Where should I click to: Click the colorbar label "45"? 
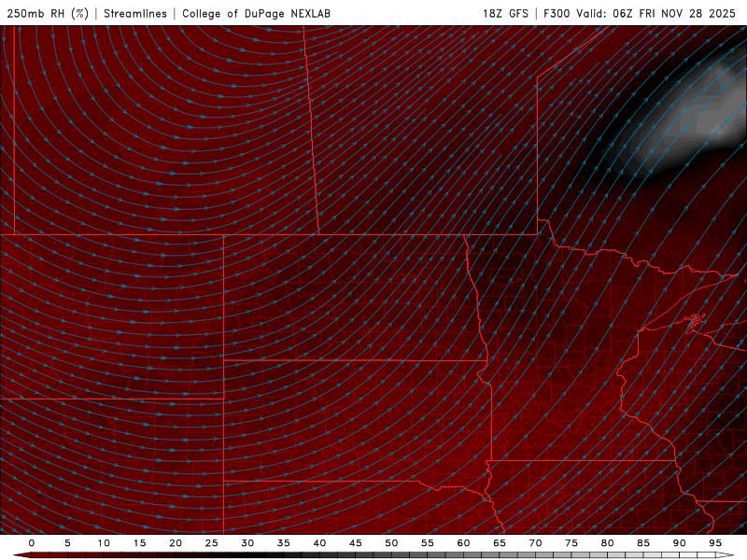(x=356, y=543)
